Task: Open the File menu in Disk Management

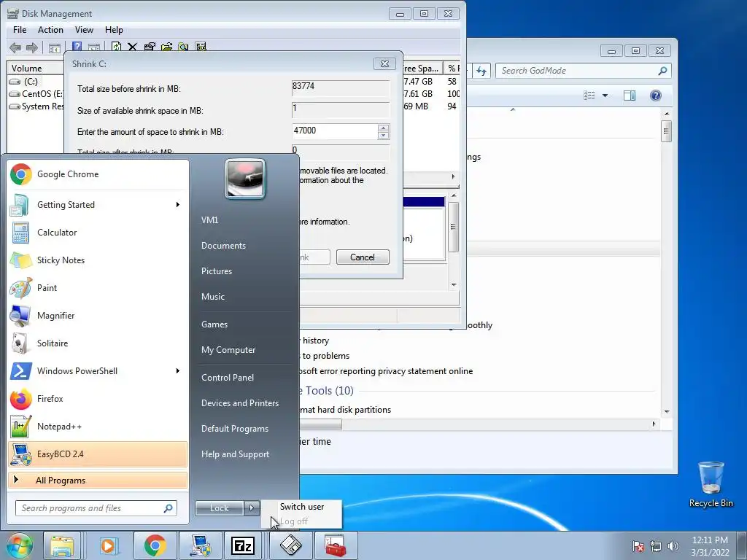Action: (20, 29)
